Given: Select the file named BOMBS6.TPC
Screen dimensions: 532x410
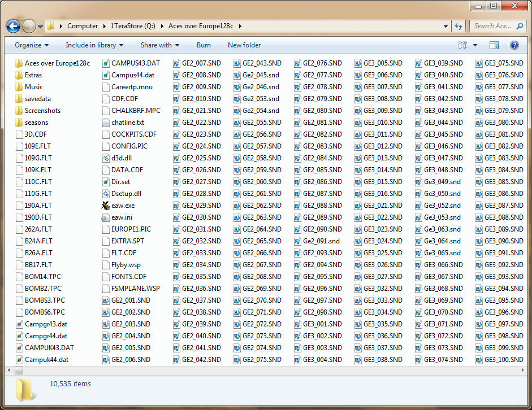Looking at the screenshot, I should click(x=45, y=312).
